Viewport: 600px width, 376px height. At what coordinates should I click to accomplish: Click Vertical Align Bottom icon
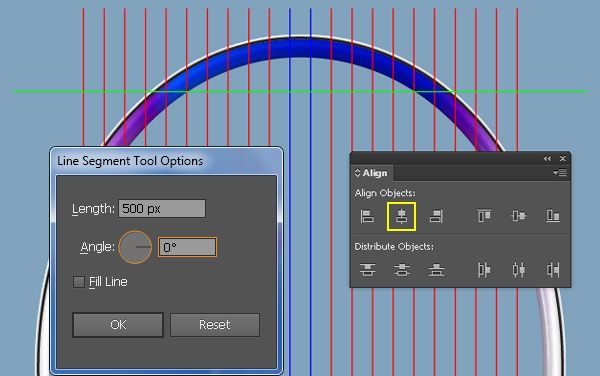click(553, 216)
